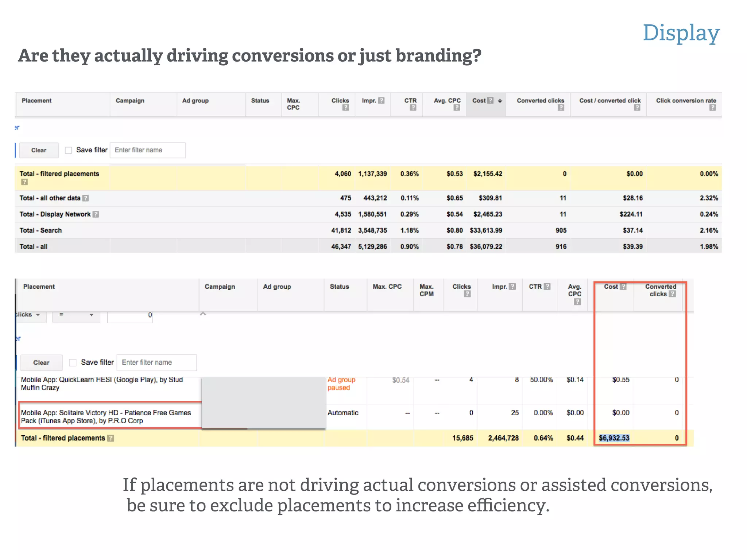Click top Enter filter name field
The height and width of the screenshot is (560, 747).
(x=148, y=150)
